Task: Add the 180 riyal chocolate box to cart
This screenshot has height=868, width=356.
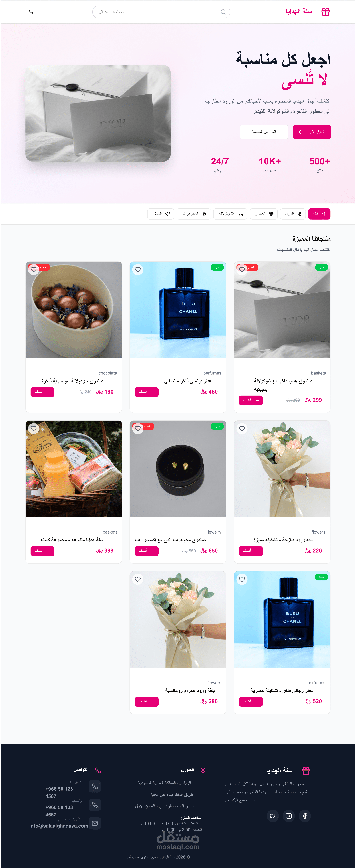Action: tap(42, 392)
